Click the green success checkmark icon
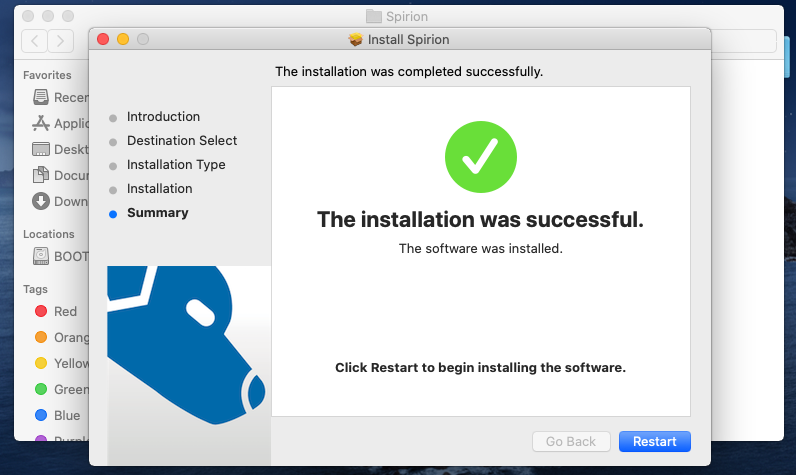This screenshot has height=475, width=796. coord(480,157)
